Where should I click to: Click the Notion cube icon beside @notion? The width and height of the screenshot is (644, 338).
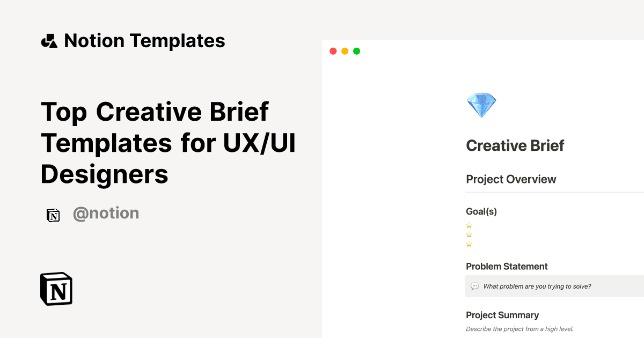(53, 214)
